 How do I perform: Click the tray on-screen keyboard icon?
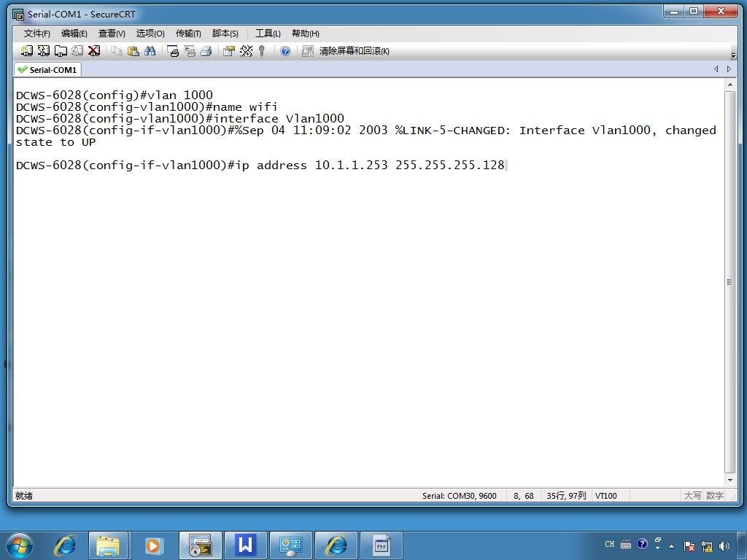(625, 544)
